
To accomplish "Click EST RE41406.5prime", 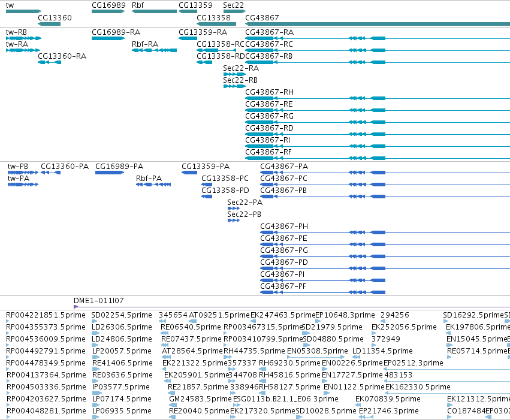I will (x=123, y=364).
